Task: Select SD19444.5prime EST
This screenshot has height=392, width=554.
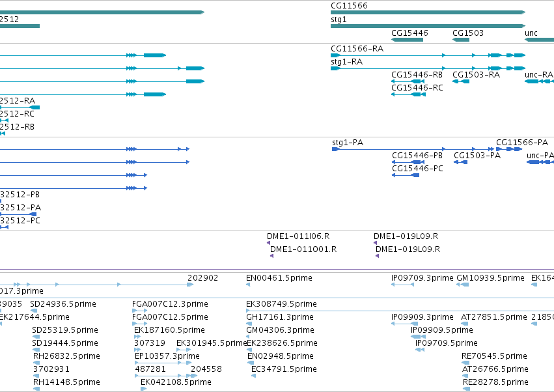Action: [36, 350]
